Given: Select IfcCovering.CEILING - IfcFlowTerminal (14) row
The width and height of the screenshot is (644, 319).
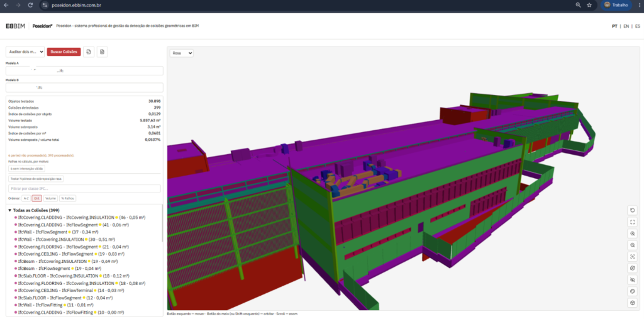Looking at the screenshot, I should pos(70,291).
